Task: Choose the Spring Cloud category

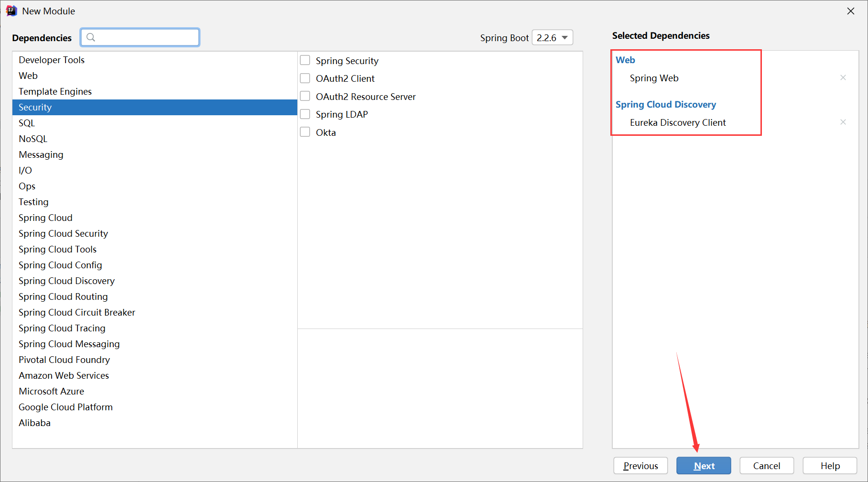Action: 155,218
